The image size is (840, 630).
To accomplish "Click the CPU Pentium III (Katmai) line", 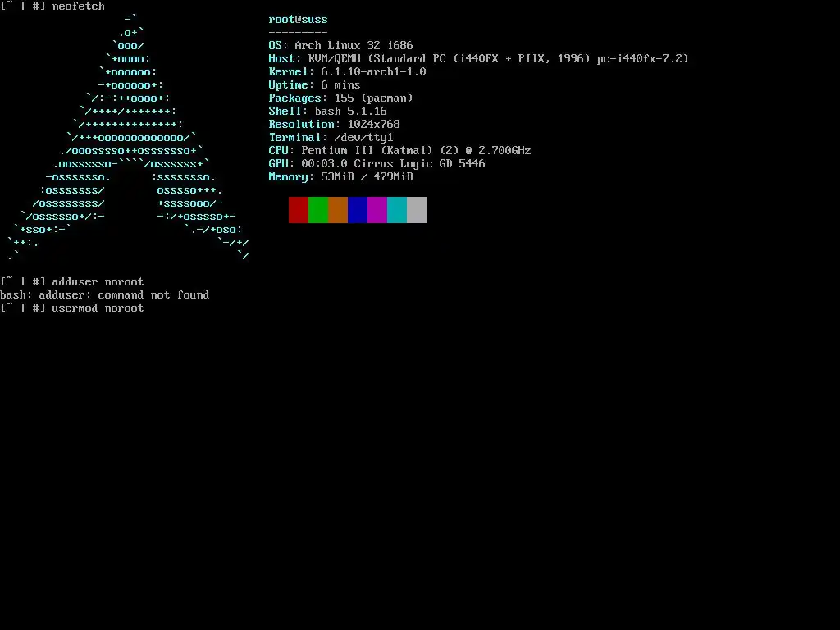I will click(399, 151).
